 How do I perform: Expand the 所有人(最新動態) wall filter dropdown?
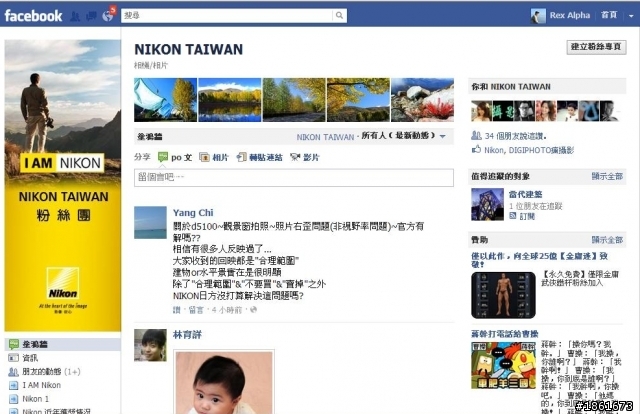[x=402, y=136]
